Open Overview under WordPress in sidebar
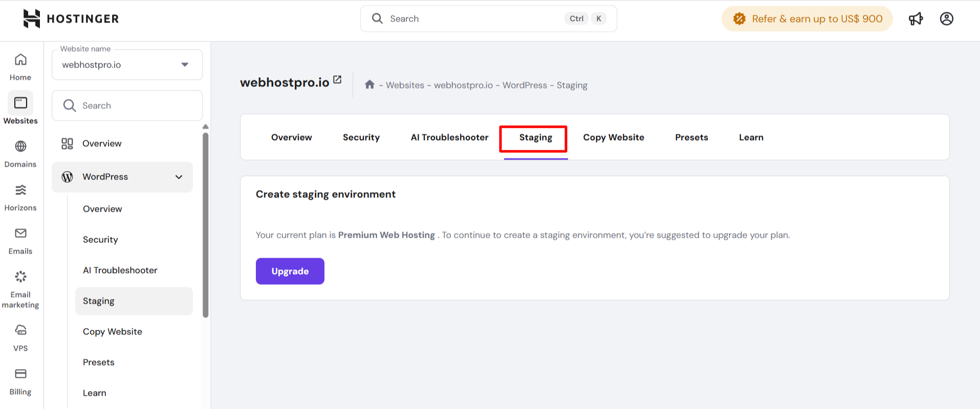This screenshot has width=980, height=409. tap(102, 209)
